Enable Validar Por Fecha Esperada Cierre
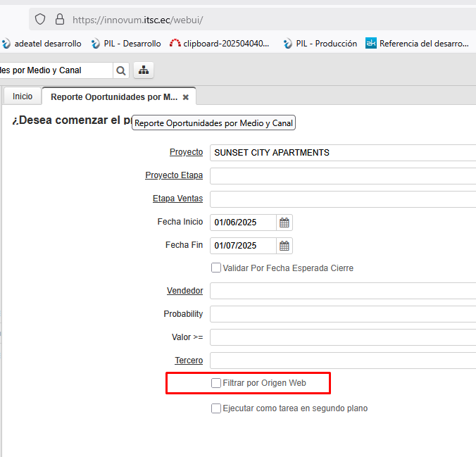This screenshot has width=476, height=457. click(216, 268)
